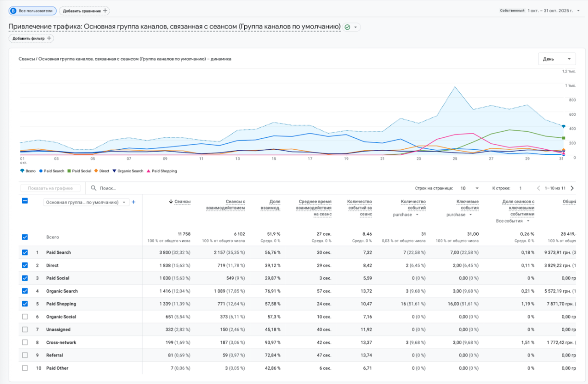The height and width of the screenshot is (384, 588).
Task: Click the Добавить сравнение button
Action: click(x=84, y=11)
